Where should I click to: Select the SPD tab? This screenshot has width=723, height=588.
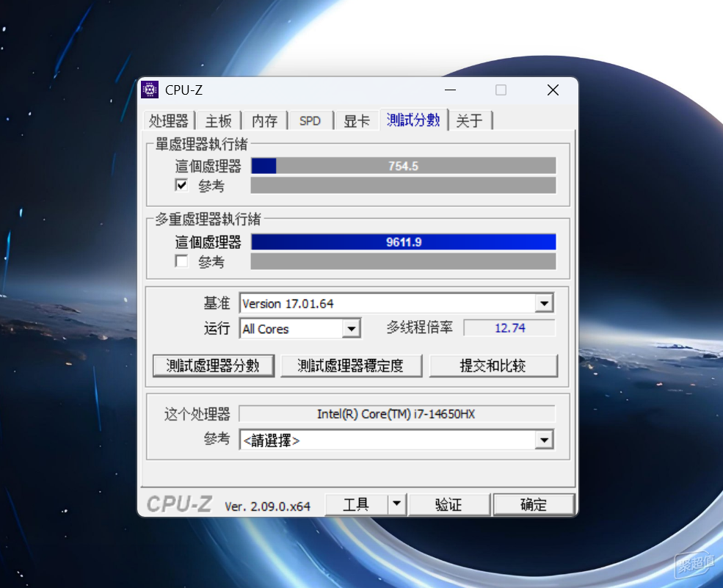pyautogui.click(x=310, y=121)
